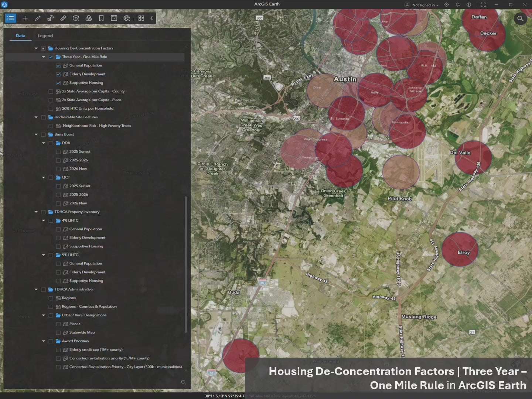The image size is (532, 399).
Task: Select the Statewide Map layer
Action: click(82, 332)
